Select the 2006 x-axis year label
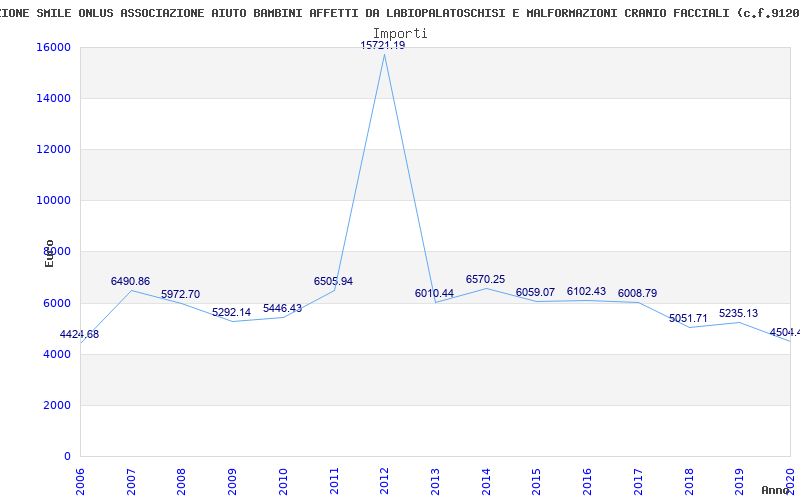The width and height of the screenshot is (800, 500). pyautogui.click(x=80, y=481)
